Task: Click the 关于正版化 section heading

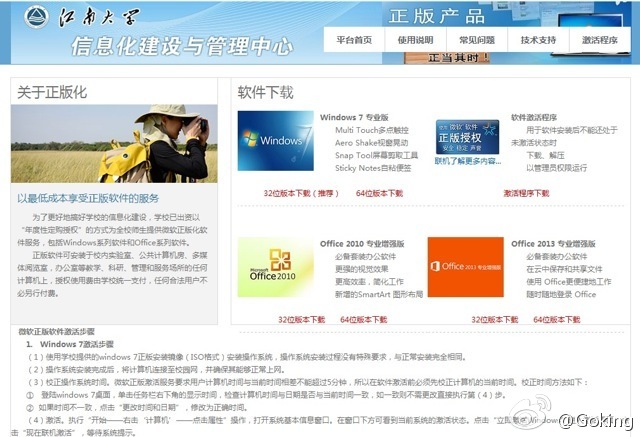Action: [52, 92]
